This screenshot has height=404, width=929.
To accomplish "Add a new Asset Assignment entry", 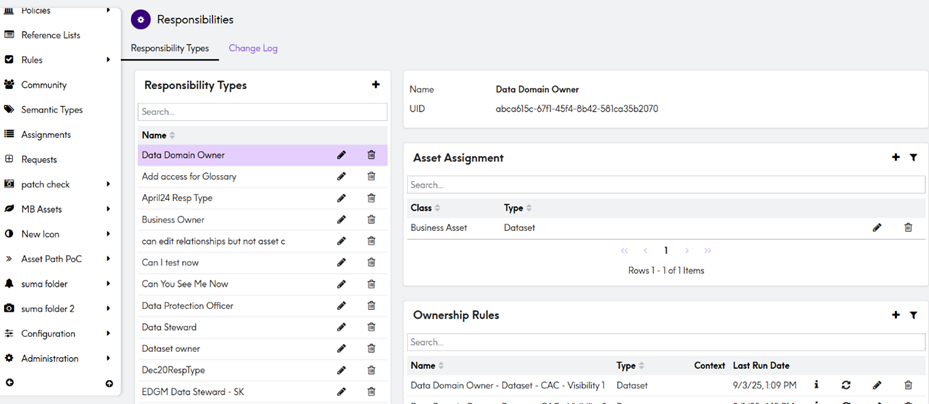I will point(896,158).
